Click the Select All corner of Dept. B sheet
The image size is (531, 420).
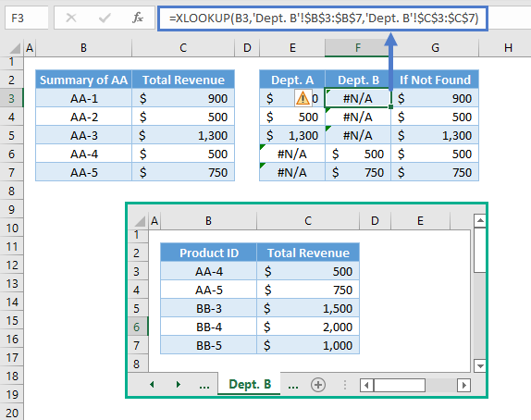coord(140,221)
